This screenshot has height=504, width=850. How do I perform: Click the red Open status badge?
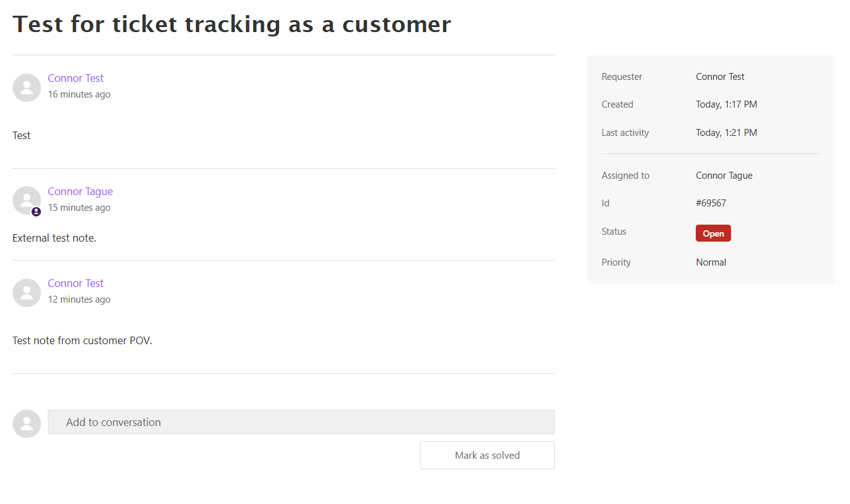click(713, 233)
